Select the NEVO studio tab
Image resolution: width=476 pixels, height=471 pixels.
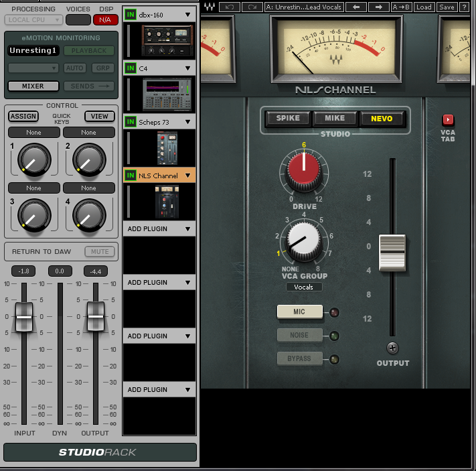click(x=382, y=119)
